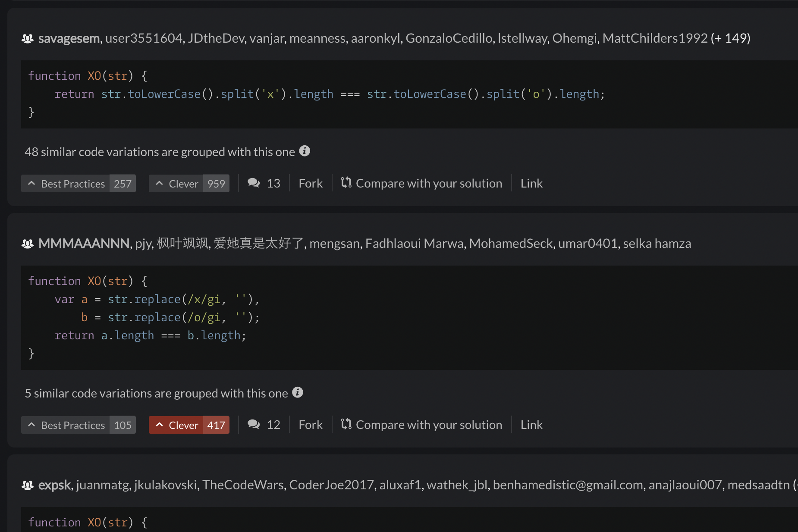
Task: Click the group icon beside expsk
Action: [x=28, y=485]
